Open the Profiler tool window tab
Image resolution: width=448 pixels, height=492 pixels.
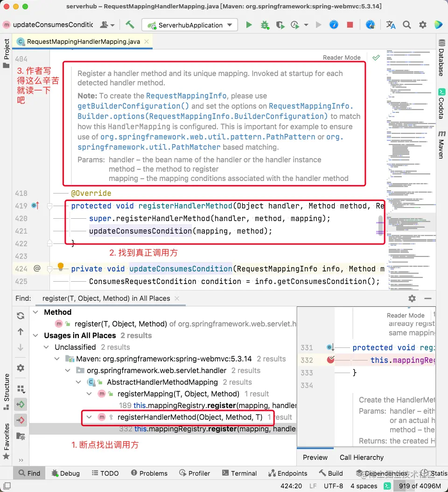point(195,473)
